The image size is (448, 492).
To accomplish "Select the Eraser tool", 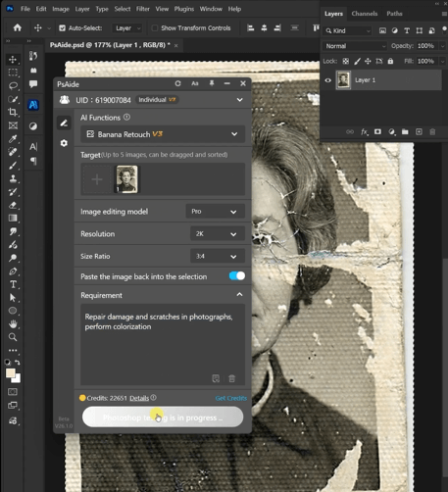I will click(x=13, y=205).
